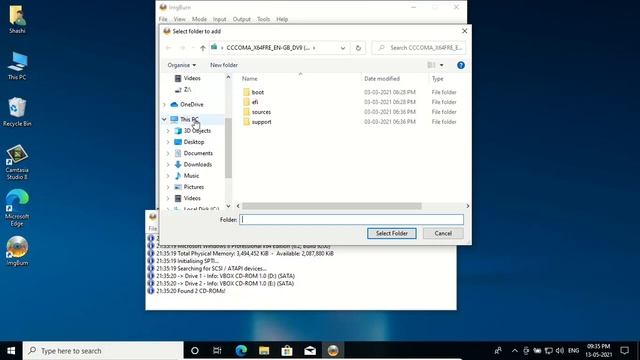Expand the Desktop tree node
This screenshot has height=360, width=640.
pos(168,142)
